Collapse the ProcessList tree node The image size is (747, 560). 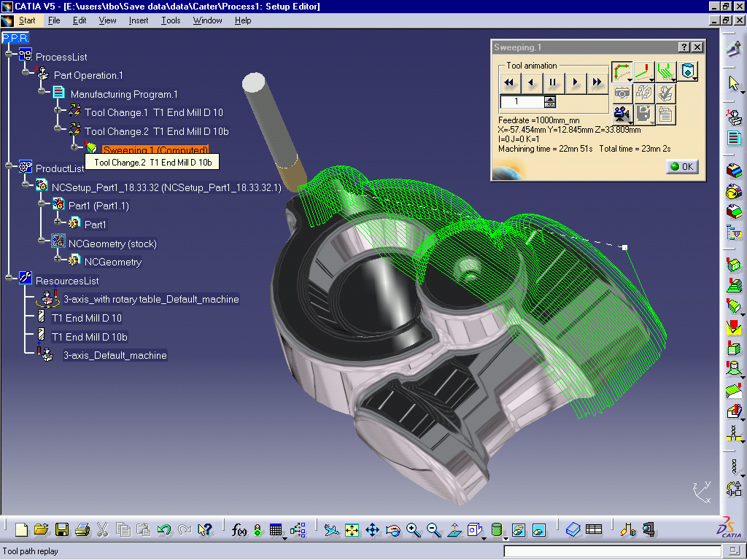click(9, 54)
